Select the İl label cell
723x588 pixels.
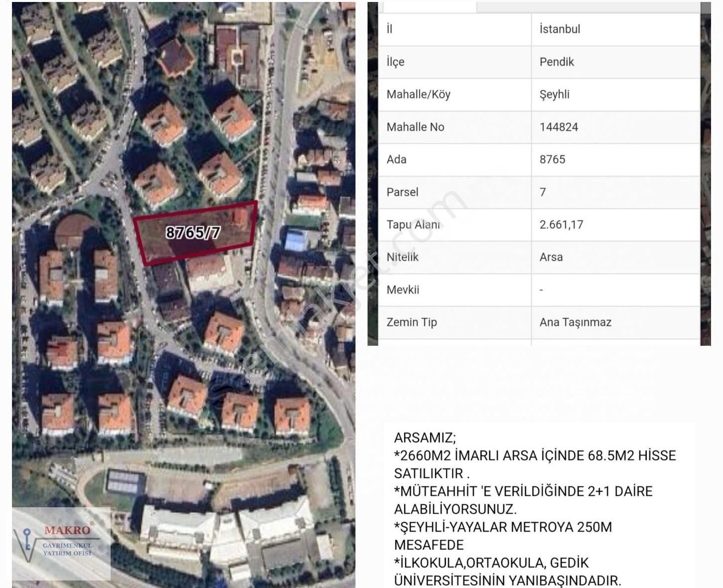[x=455, y=29]
